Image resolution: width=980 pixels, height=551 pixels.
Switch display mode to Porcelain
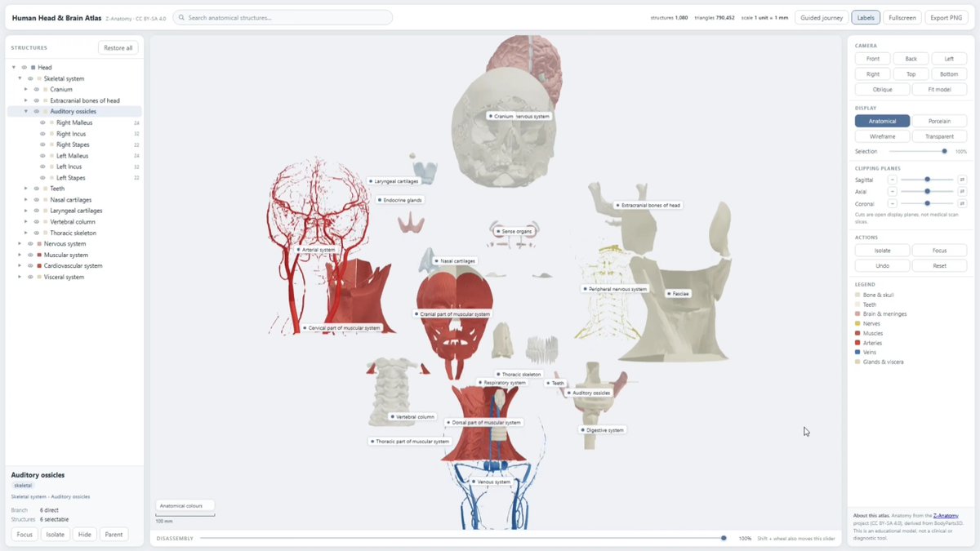point(939,121)
